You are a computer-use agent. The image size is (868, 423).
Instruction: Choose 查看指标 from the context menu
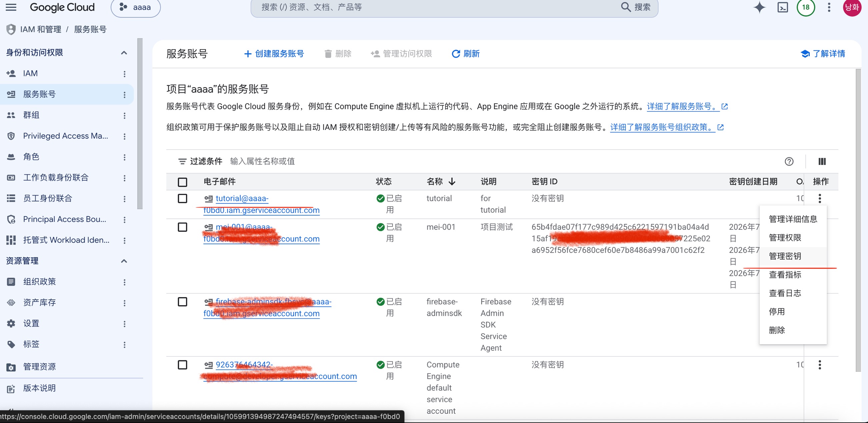click(x=793, y=274)
